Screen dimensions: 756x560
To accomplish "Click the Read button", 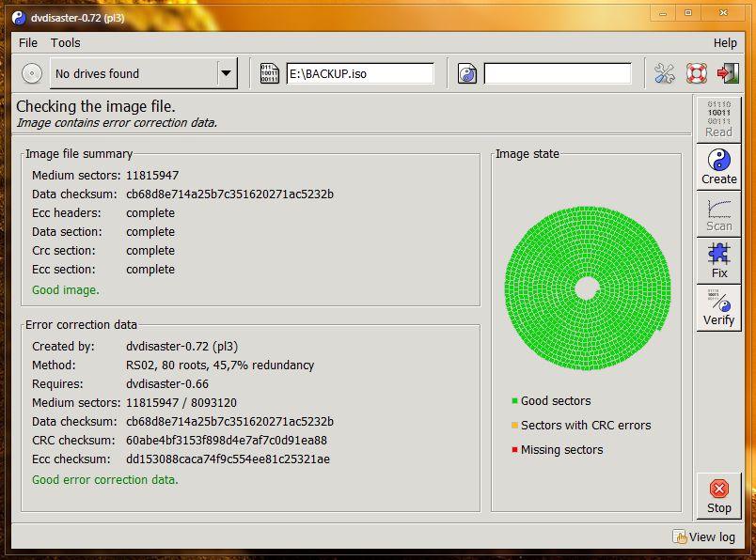I will point(719,119).
